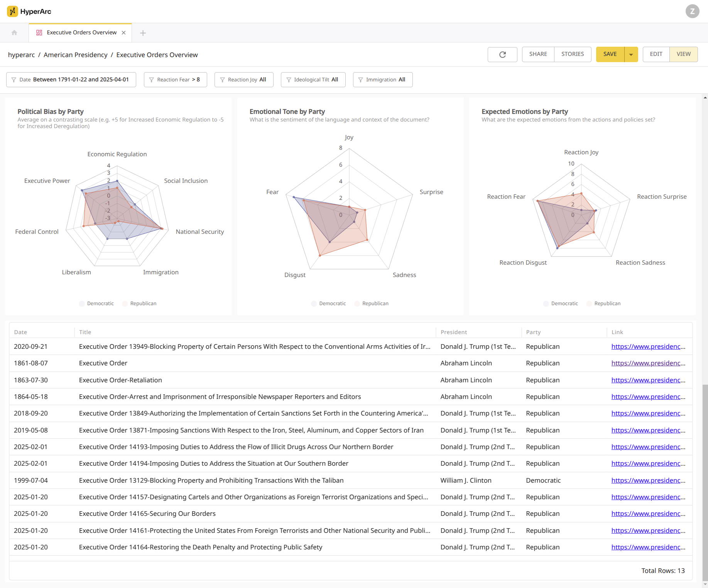Open link for Executive Order 14164 row
Image resolution: width=708 pixels, height=588 pixels.
point(648,547)
